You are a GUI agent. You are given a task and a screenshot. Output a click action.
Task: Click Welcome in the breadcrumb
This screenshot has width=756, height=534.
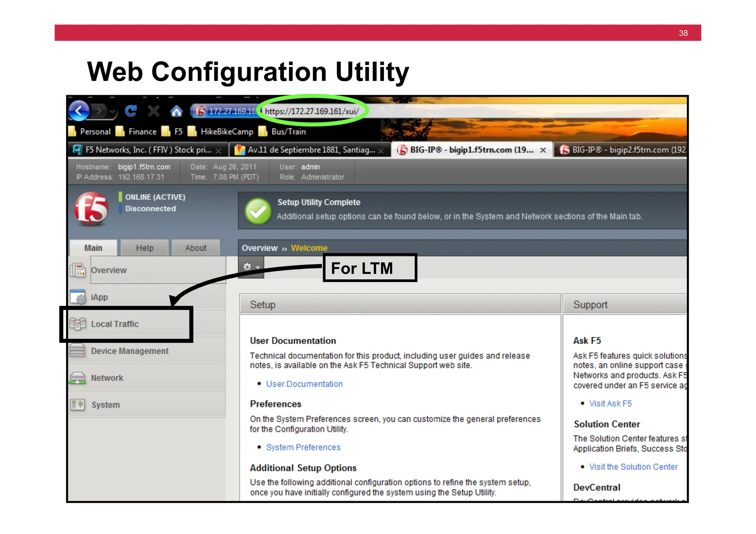309,248
